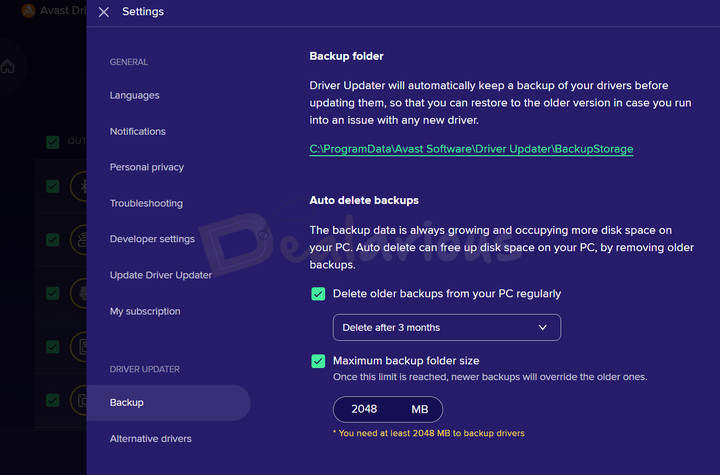Open Notifications settings
This screenshot has width=720, height=475.
(x=137, y=131)
